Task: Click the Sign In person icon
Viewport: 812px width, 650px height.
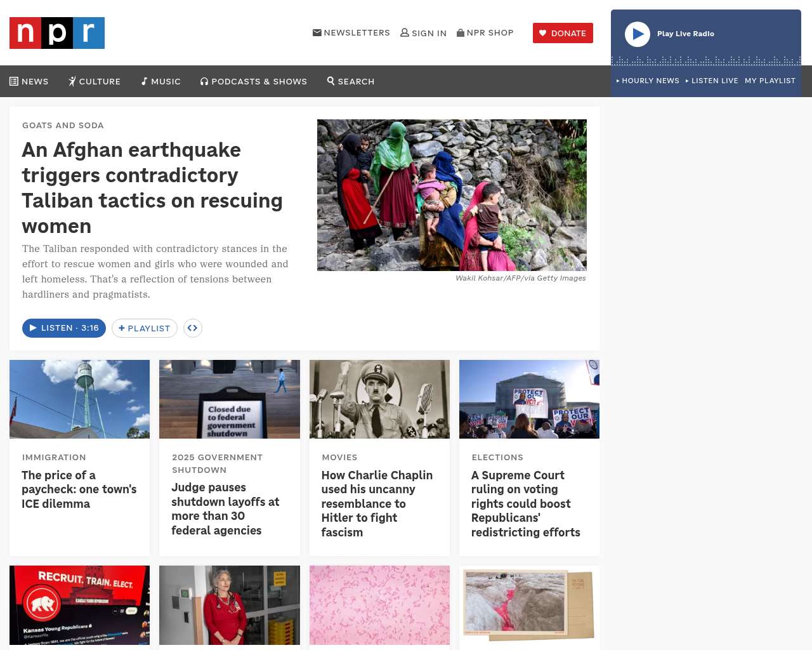Action: click(x=405, y=32)
